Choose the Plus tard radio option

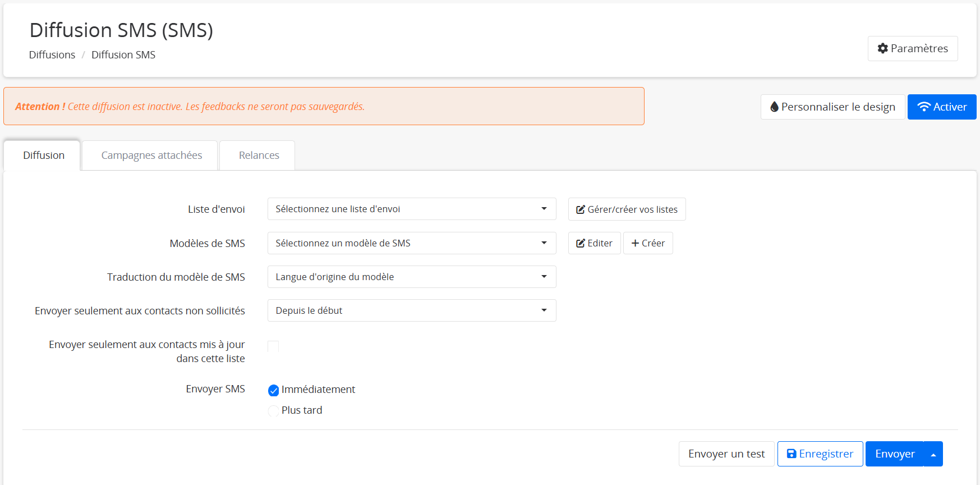coord(274,411)
